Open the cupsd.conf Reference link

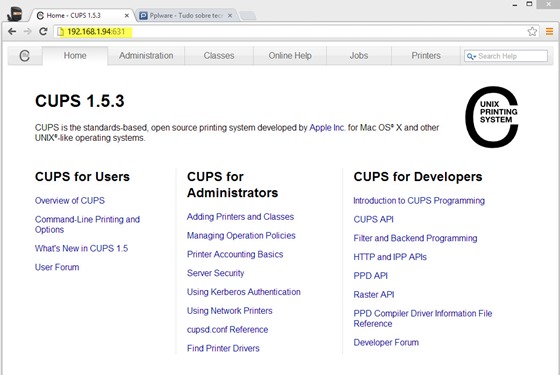click(228, 330)
